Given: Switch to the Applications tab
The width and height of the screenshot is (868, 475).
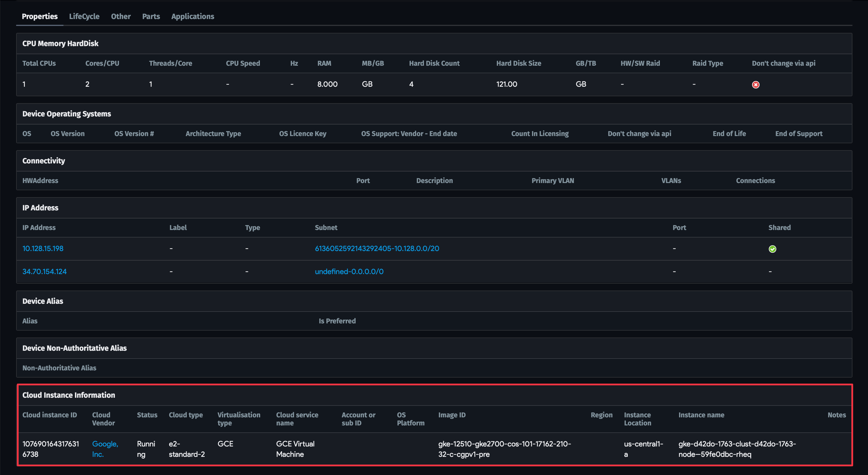Looking at the screenshot, I should coord(192,16).
